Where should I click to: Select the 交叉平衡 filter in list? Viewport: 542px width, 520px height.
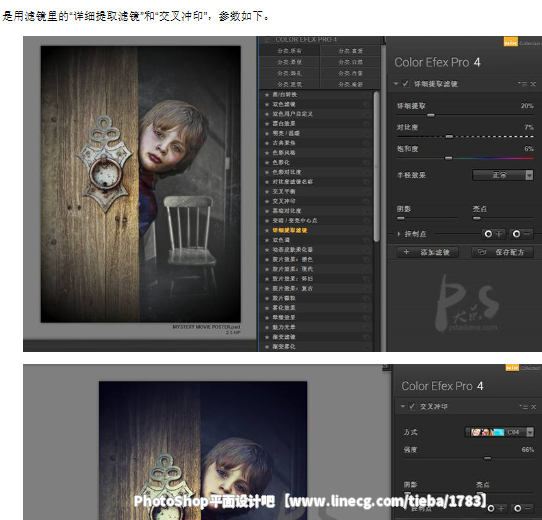(284, 191)
